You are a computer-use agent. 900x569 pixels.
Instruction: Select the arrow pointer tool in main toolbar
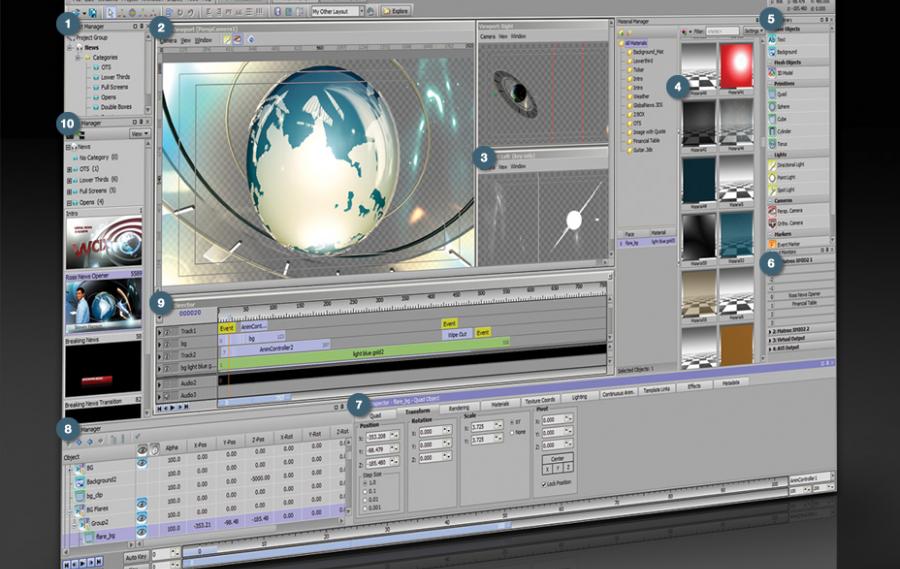111,11
